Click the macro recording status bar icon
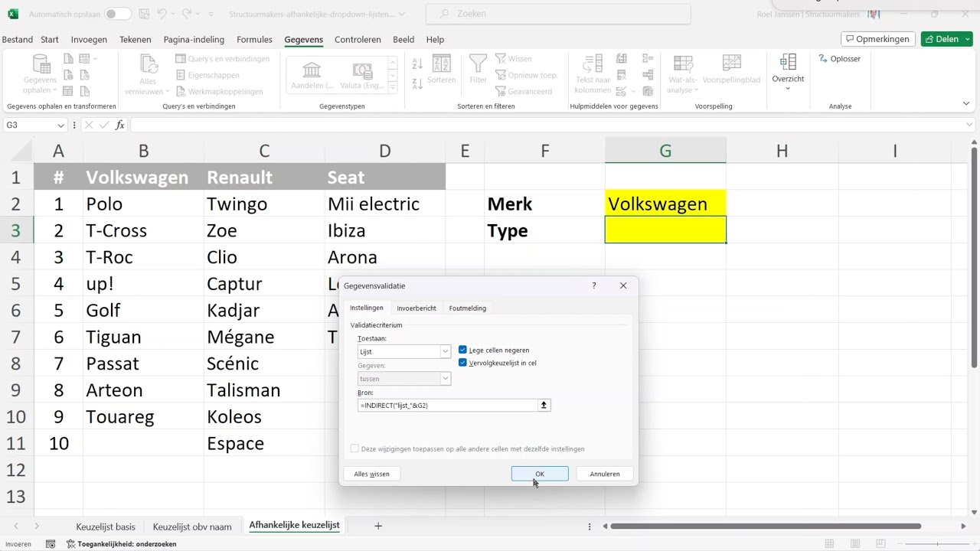This screenshot has height=551, width=980. tap(51, 544)
